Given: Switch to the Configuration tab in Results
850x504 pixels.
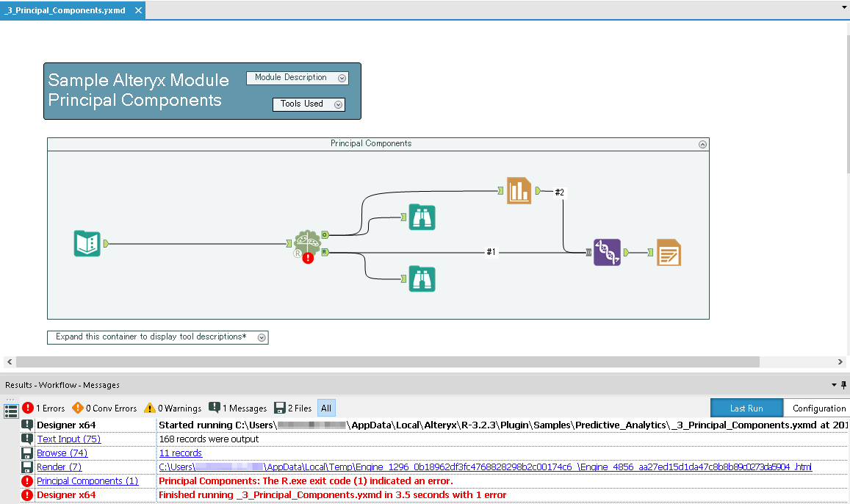Looking at the screenshot, I should click(x=818, y=408).
